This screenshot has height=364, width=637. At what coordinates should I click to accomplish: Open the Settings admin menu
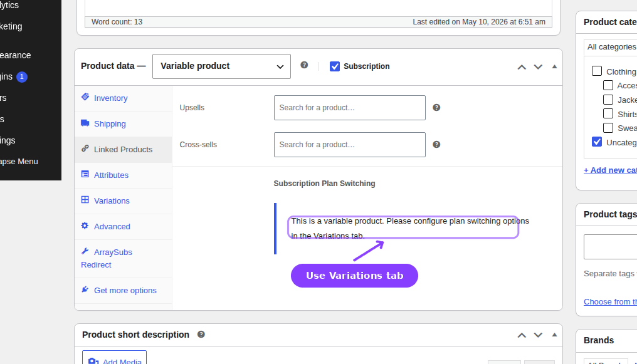8,140
